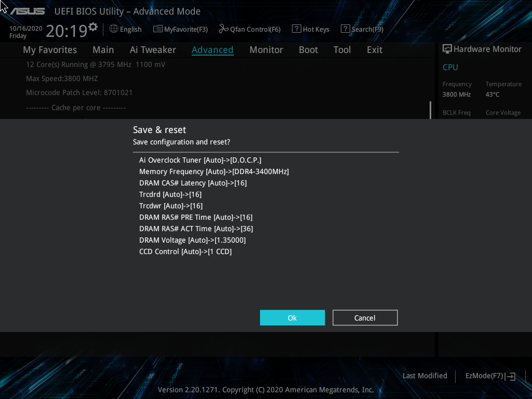Image resolution: width=532 pixels, height=399 pixels.
Task: Click the ASUS logo
Action: (x=28, y=11)
